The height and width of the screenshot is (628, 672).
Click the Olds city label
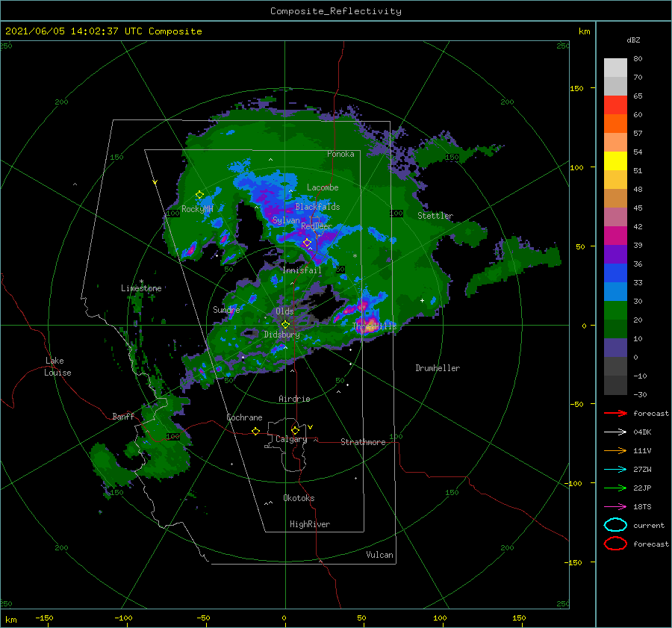click(284, 311)
